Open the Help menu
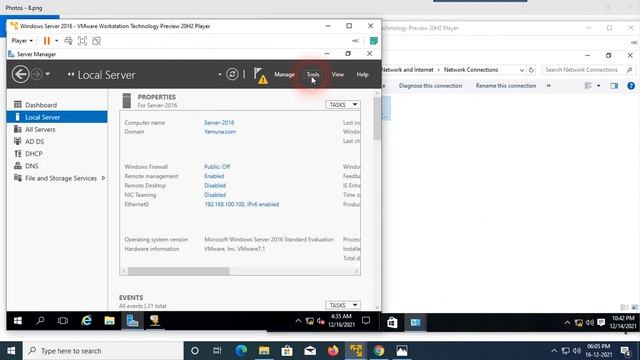640x360 pixels. click(362, 75)
